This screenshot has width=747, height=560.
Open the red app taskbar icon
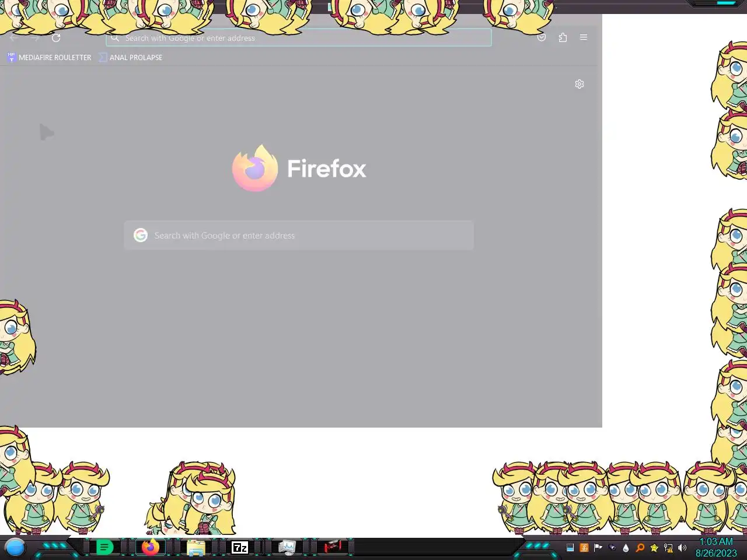[x=333, y=547]
